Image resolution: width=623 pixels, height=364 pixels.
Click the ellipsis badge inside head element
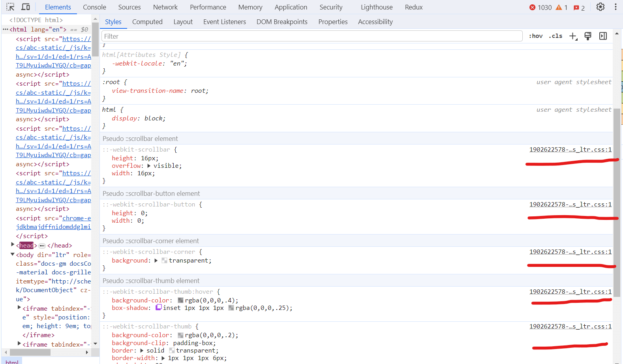(42, 246)
